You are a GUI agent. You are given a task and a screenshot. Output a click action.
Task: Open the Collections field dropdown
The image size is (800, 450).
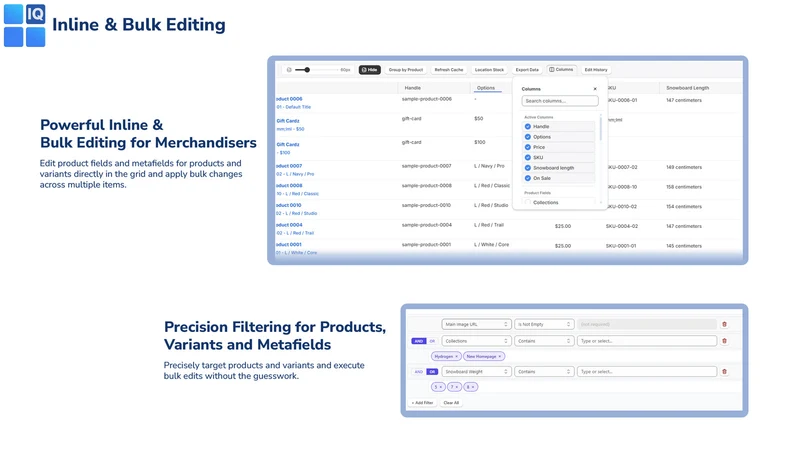(x=476, y=341)
